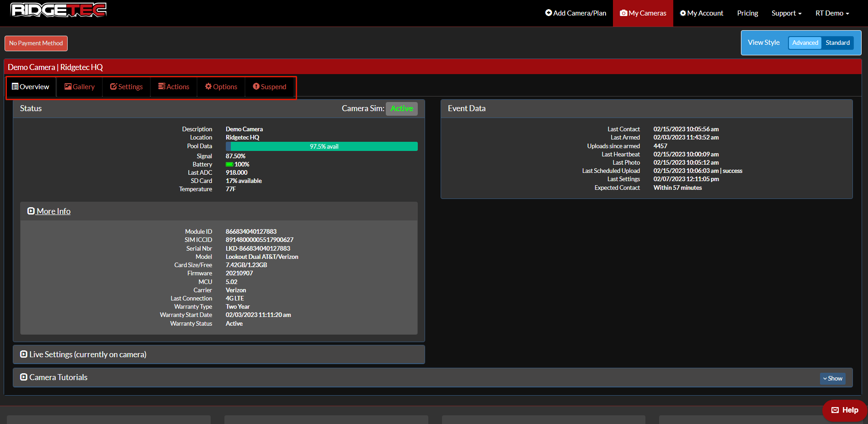Collapse the More Info section
The image size is (868, 424).
click(x=49, y=211)
